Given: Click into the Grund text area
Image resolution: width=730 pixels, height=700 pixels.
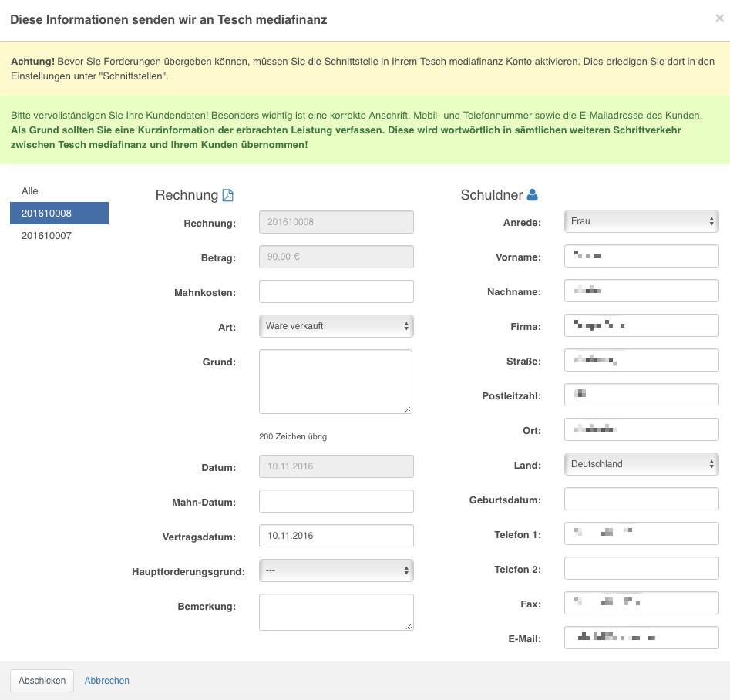Looking at the screenshot, I should [335, 382].
